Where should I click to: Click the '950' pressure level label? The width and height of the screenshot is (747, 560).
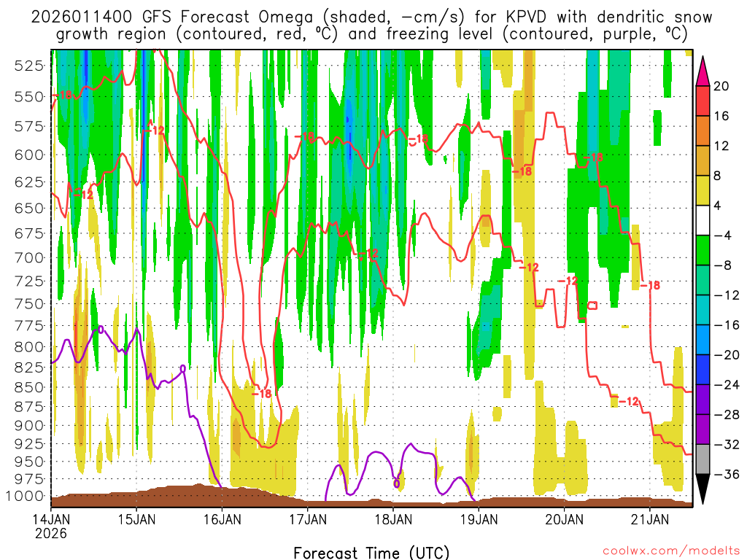click(29, 462)
